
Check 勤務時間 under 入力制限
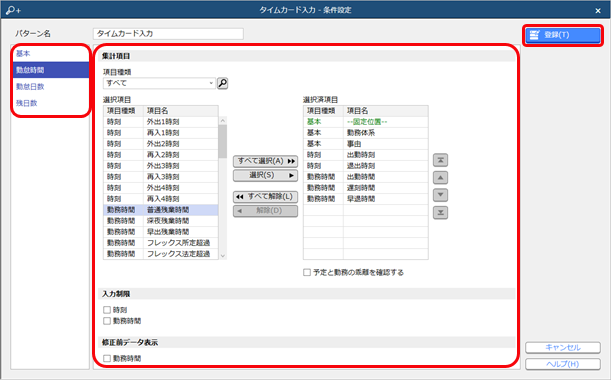(107, 321)
